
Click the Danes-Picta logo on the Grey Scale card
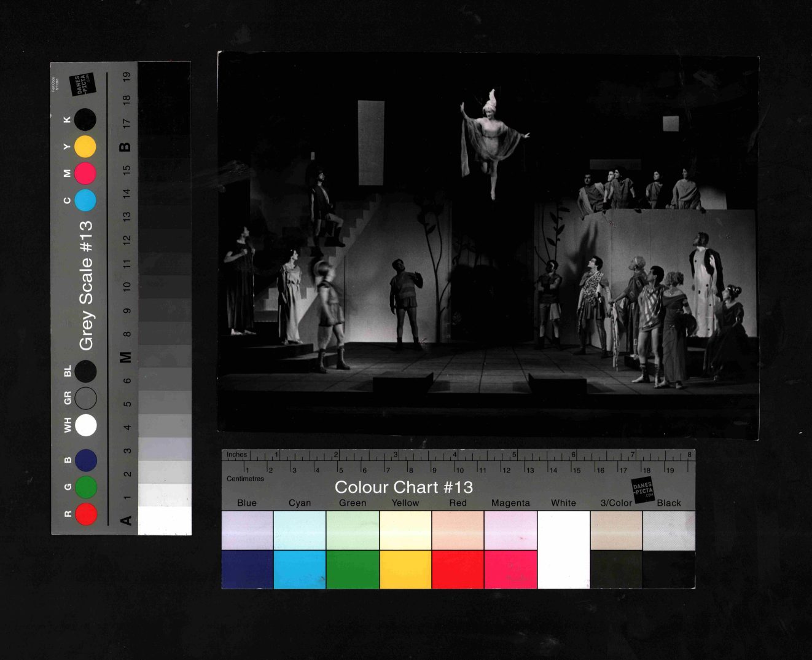82,85
